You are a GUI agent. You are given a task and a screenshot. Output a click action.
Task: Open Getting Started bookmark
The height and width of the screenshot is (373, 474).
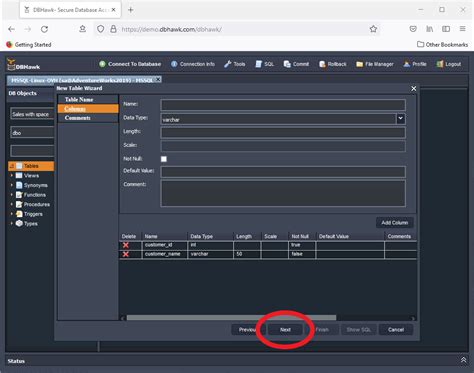[29, 45]
